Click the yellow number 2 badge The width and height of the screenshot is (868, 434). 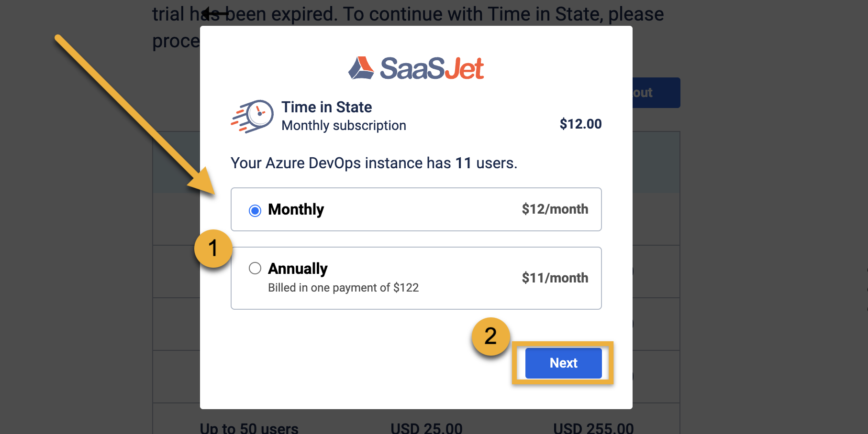point(490,336)
